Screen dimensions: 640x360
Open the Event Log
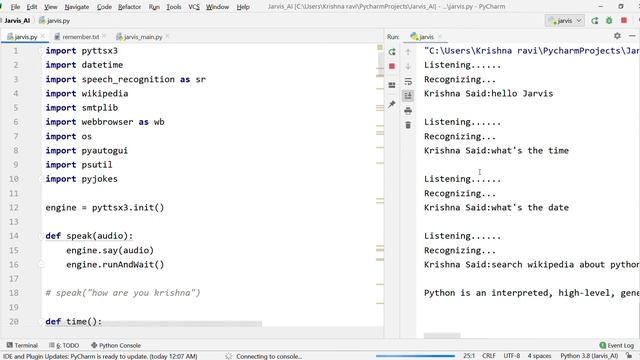pyautogui.click(x=617, y=345)
